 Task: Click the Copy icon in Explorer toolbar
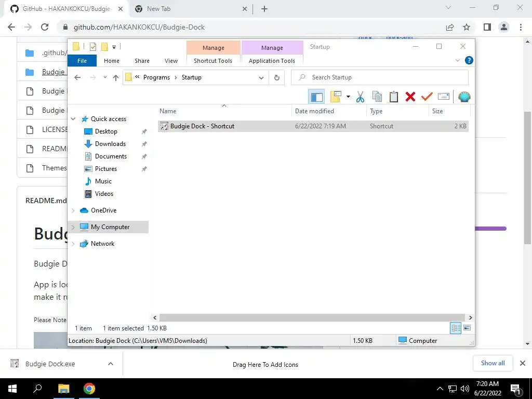tap(377, 97)
